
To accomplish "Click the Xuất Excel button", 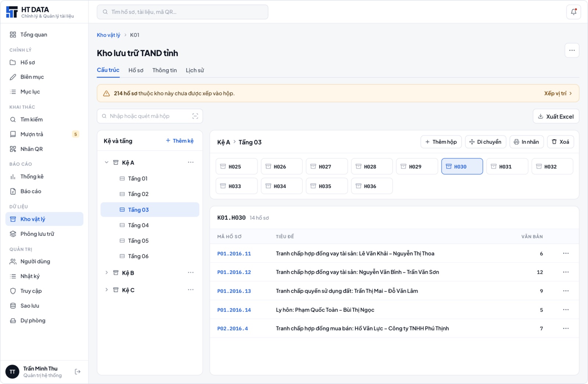I will (556, 116).
